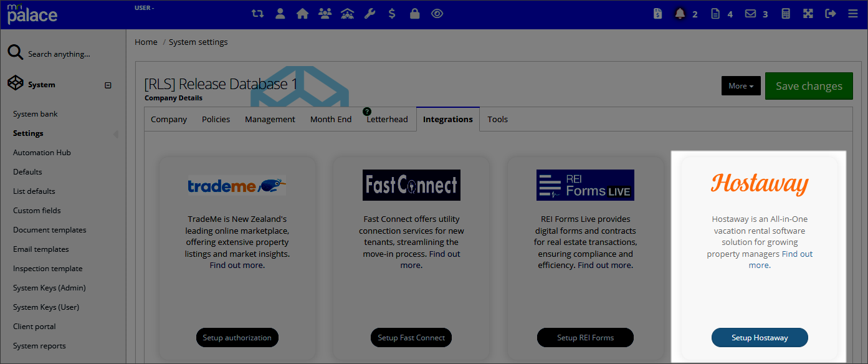The height and width of the screenshot is (364, 868).
Task: Open Settings in the sidebar
Action: (28, 133)
